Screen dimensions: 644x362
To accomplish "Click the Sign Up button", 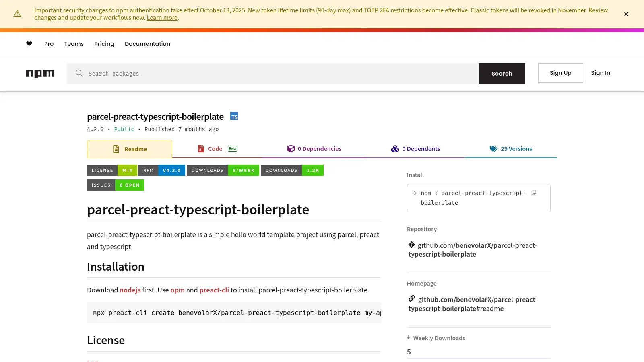I will 560,73.
